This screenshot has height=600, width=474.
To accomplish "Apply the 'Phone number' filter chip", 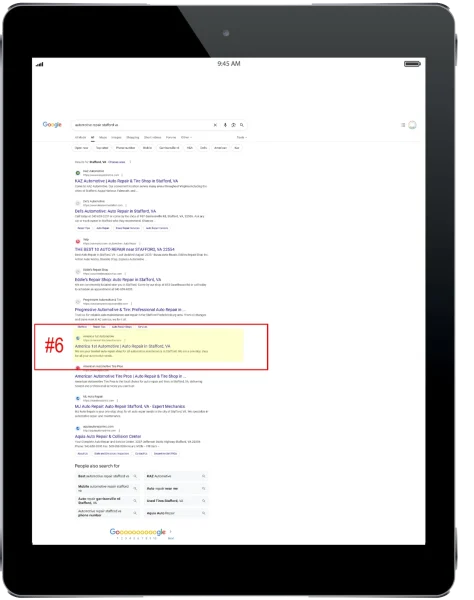I will tap(125, 148).
